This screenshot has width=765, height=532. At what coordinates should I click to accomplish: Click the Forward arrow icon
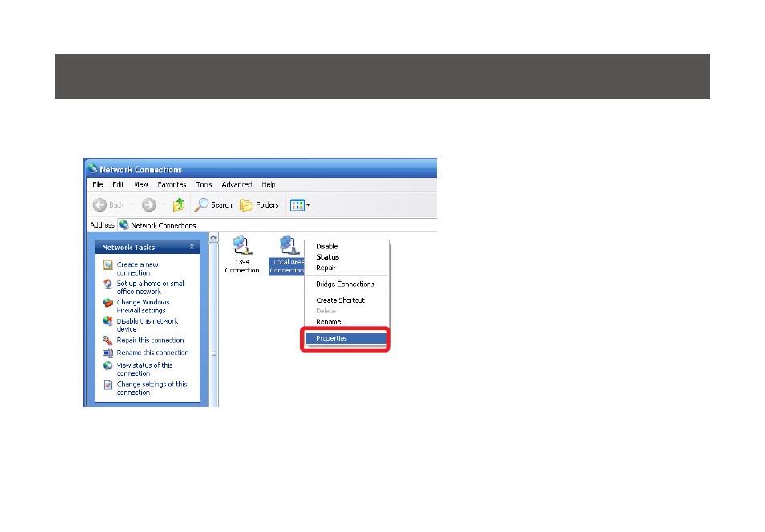149,205
